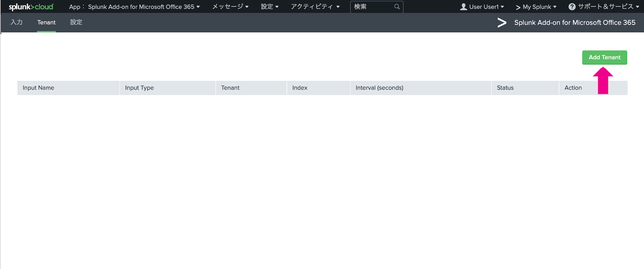Click the search magnifier icon
This screenshot has height=269, width=644.
[397, 7]
